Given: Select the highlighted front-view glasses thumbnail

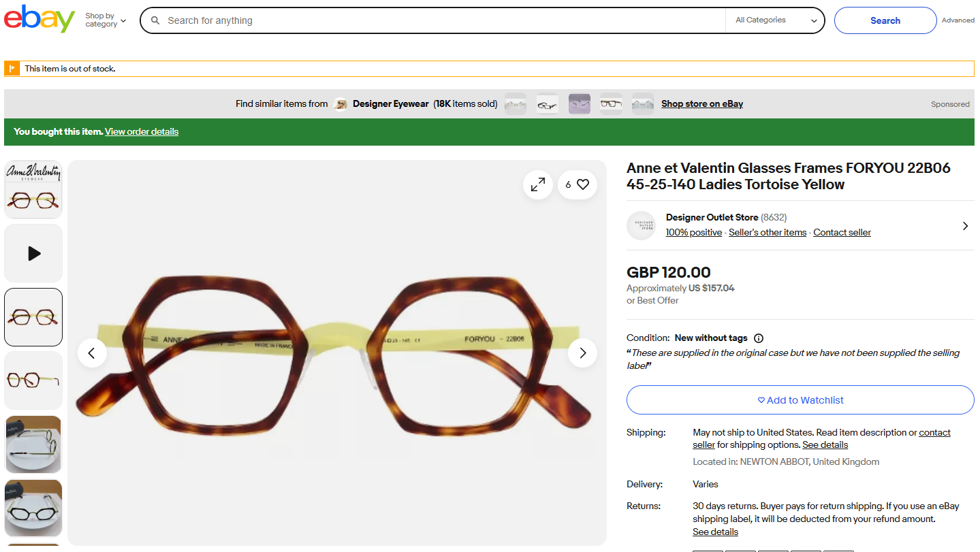Looking at the screenshot, I should pos(33,317).
